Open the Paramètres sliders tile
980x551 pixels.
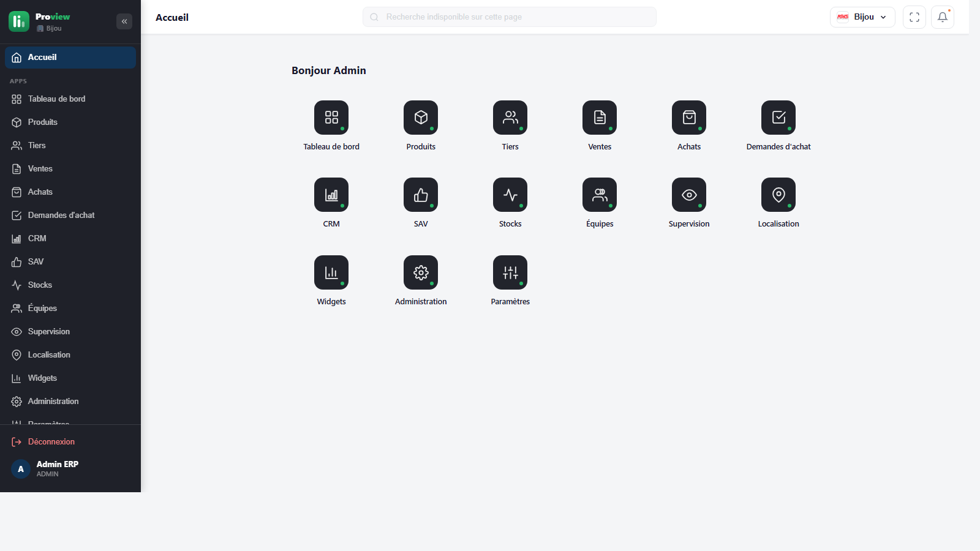coord(510,272)
